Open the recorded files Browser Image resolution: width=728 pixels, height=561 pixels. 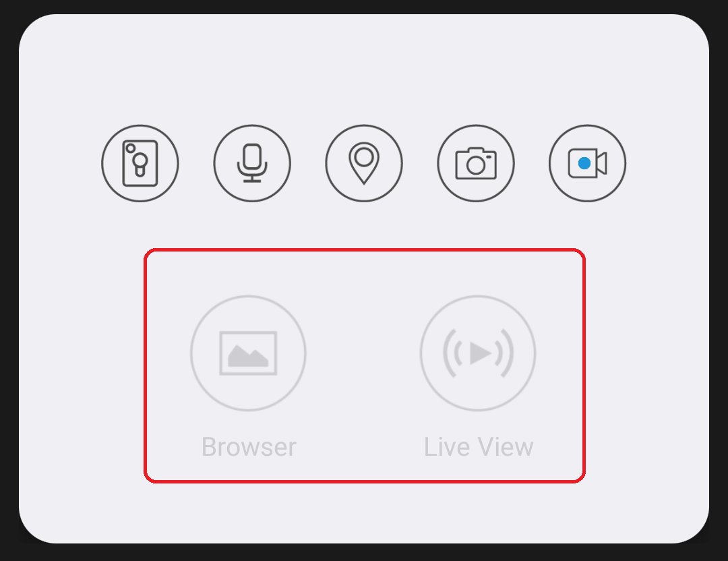coord(248,353)
